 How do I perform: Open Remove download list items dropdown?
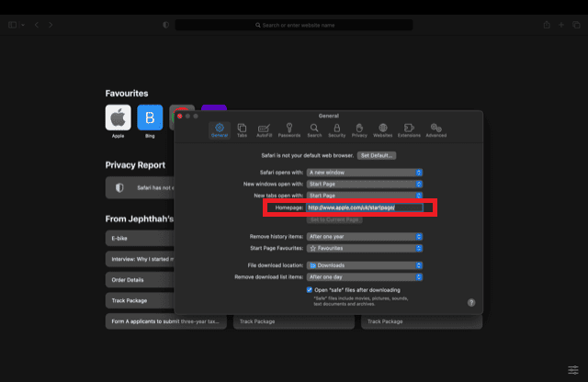point(365,276)
